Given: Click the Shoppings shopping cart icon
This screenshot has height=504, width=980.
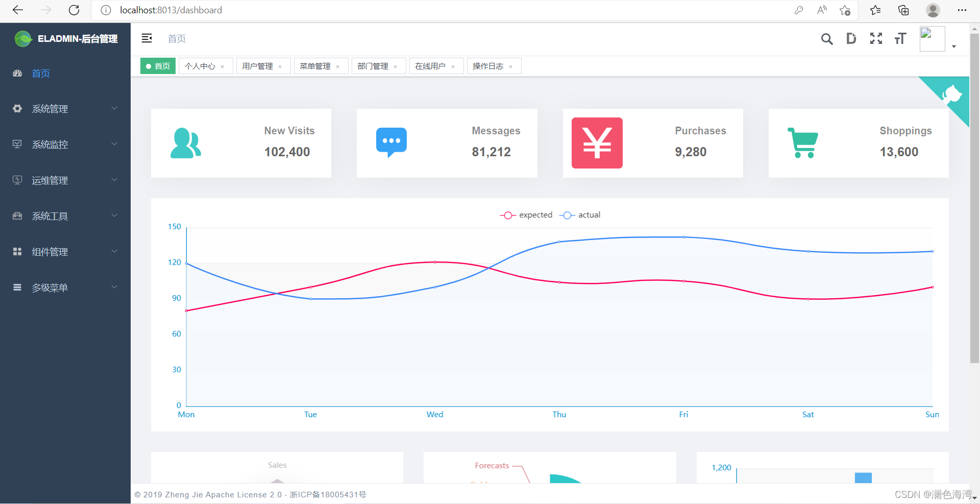Looking at the screenshot, I should (x=803, y=143).
